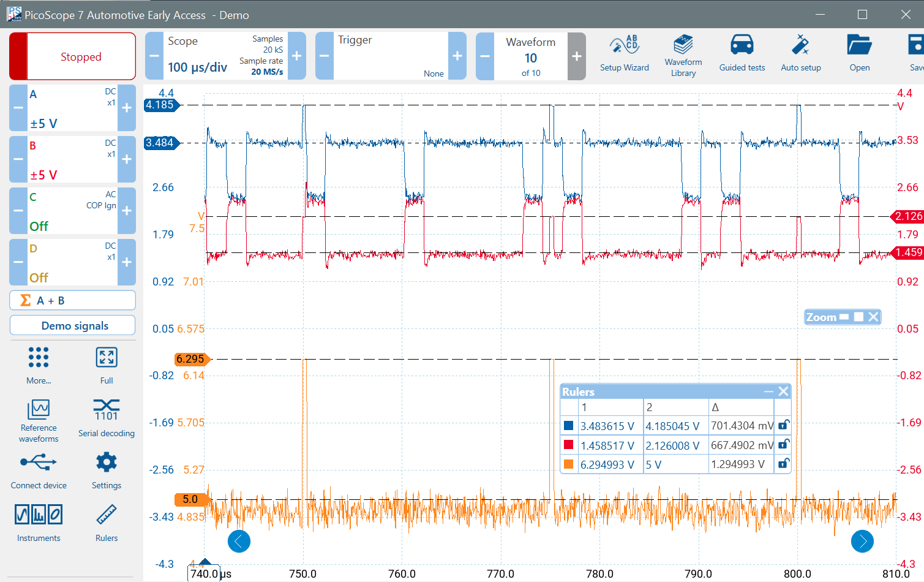
Task: Minimize the Zoom overview window
Action: (x=844, y=317)
